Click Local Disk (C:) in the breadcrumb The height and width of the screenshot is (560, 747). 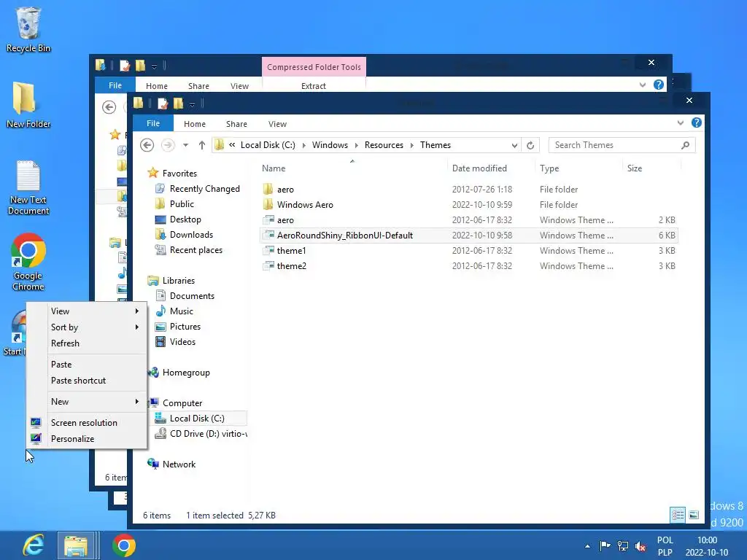[x=268, y=145]
